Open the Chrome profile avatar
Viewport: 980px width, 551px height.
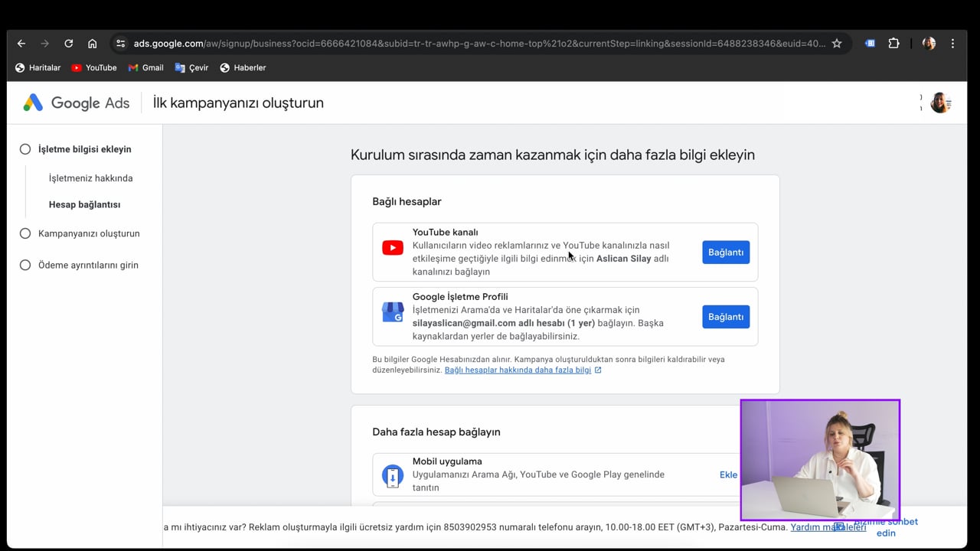929,44
